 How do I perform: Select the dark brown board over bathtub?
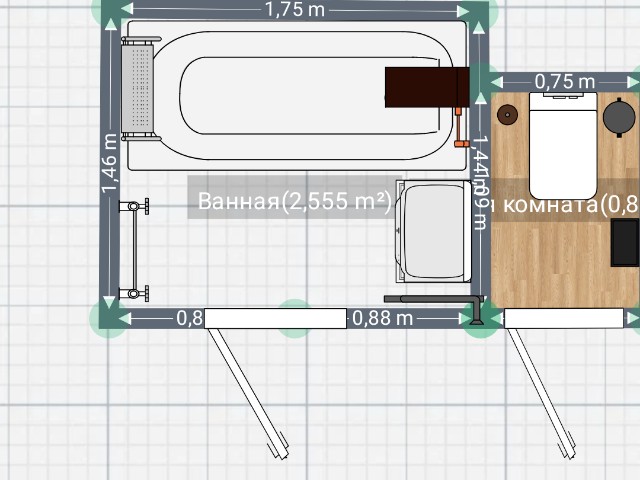tap(426, 86)
